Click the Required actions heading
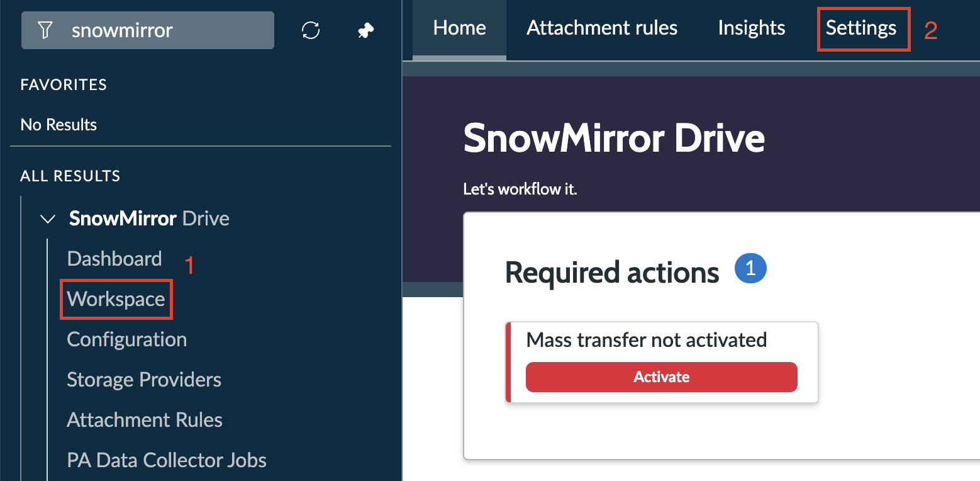 coord(612,273)
